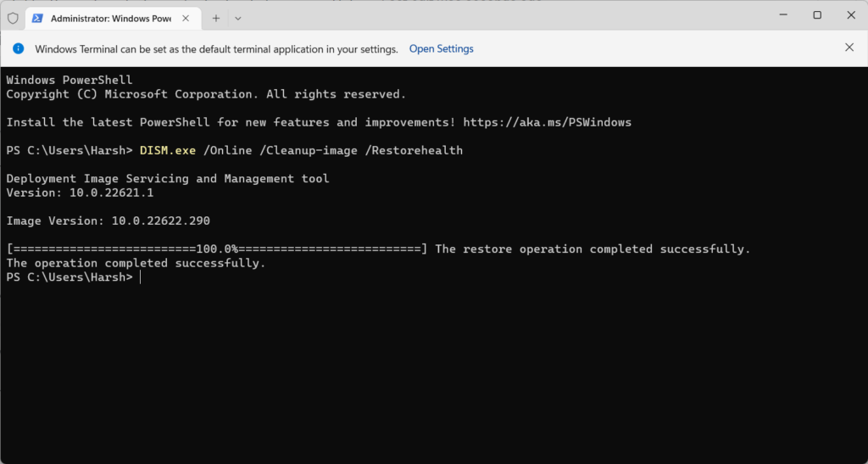868x464 pixels.
Task: Open a new tab with the plus button
Action: click(x=216, y=17)
